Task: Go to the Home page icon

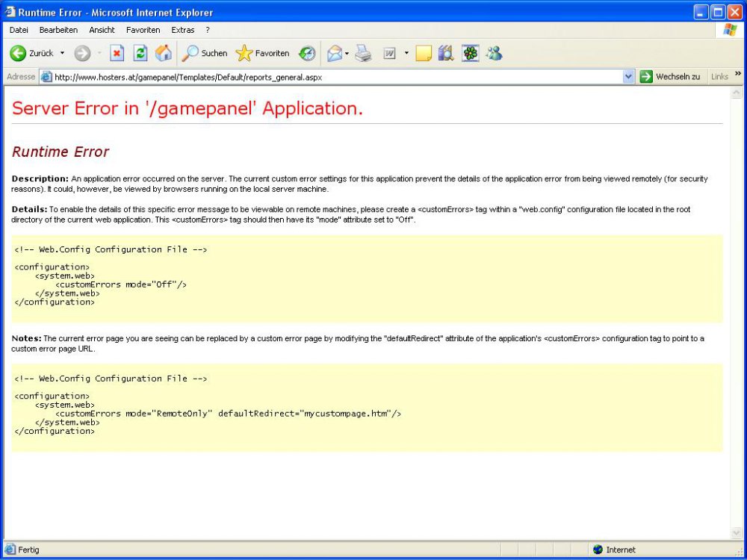Action: click(x=164, y=54)
